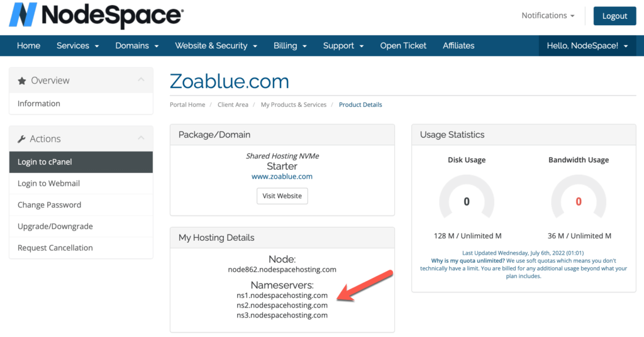Go to Home in the navbar
The width and height of the screenshot is (644, 337).
pyautogui.click(x=28, y=45)
